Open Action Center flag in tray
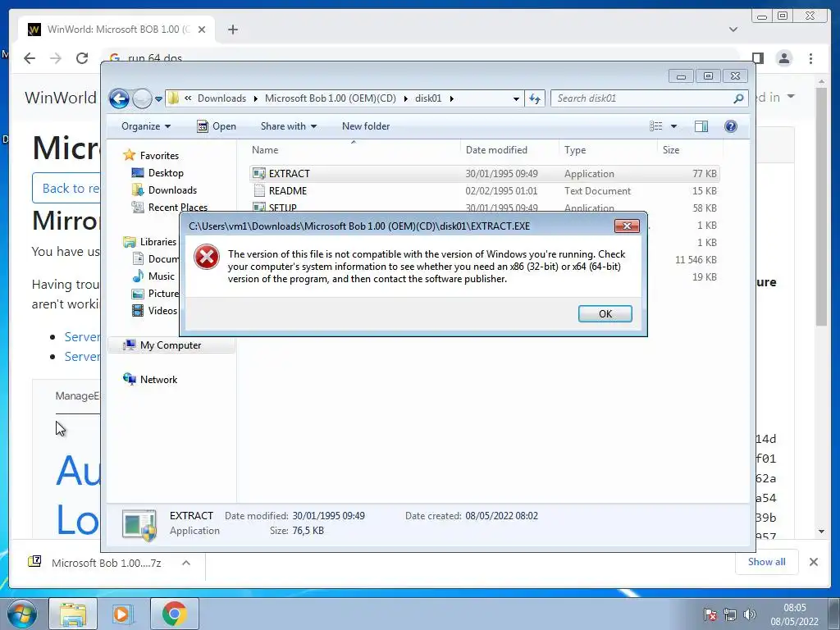Viewport: 840px width, 630px height. pos(710,614)
